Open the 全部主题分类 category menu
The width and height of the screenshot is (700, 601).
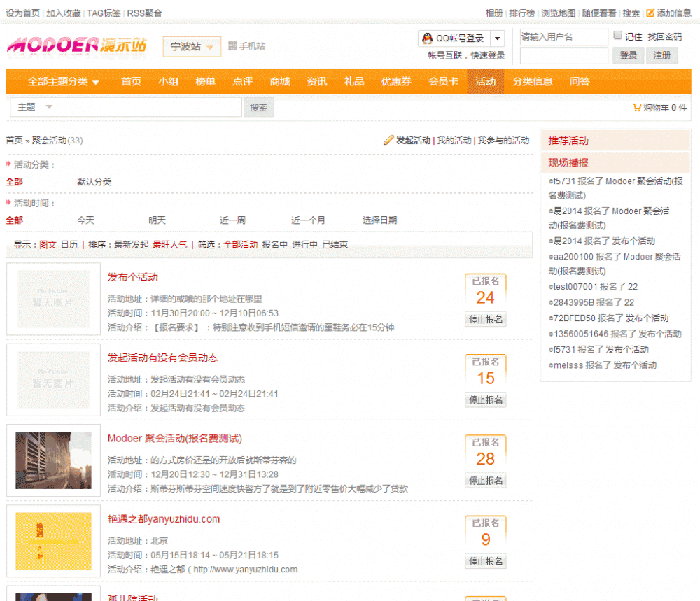click(x=59, y=81)
